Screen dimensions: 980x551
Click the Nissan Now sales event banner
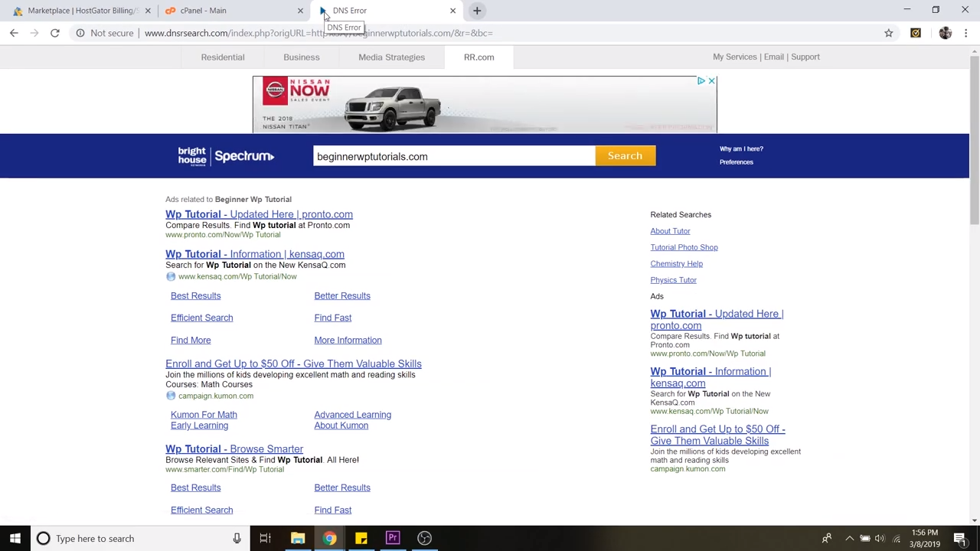click(x=485, y=104)
